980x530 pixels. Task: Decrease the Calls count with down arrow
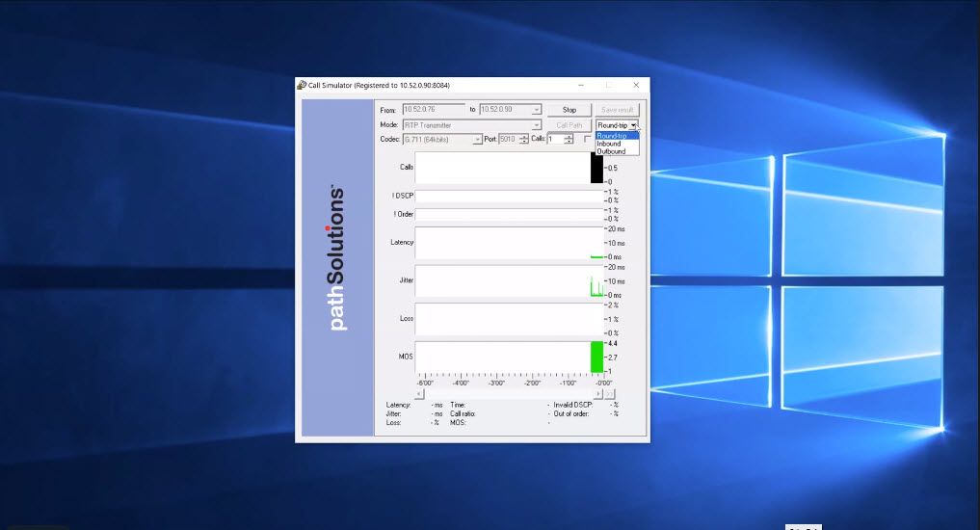(569, 142)
